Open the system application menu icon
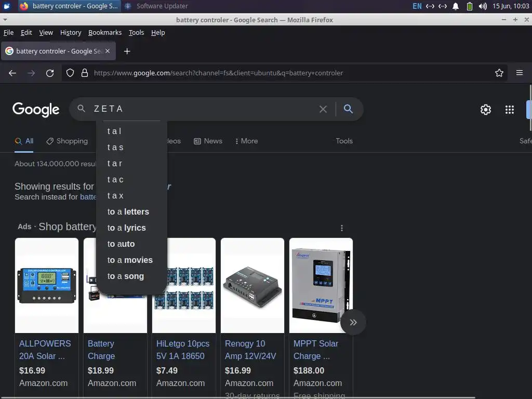 coord(6,6)
